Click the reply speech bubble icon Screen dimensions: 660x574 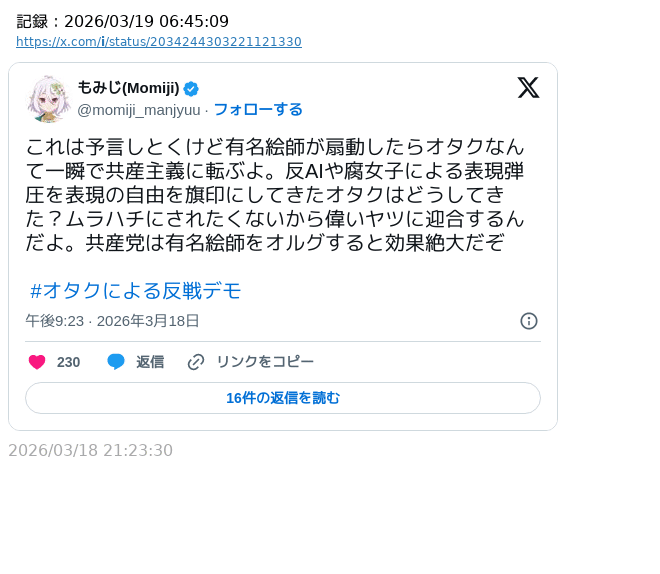coord(116,362)
